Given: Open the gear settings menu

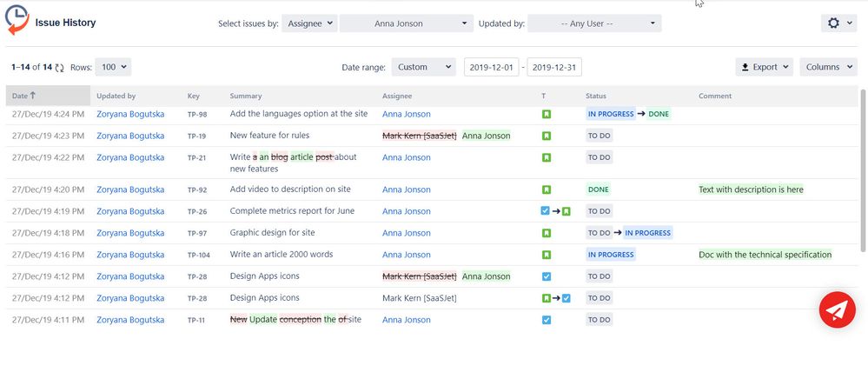Looking at the screenshot, I should [x=838, y=23].
